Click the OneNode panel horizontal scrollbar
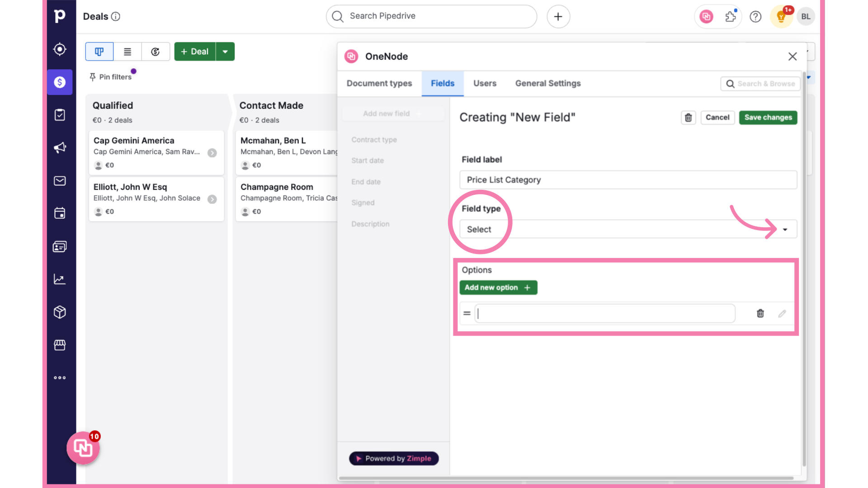 (566, 478)
